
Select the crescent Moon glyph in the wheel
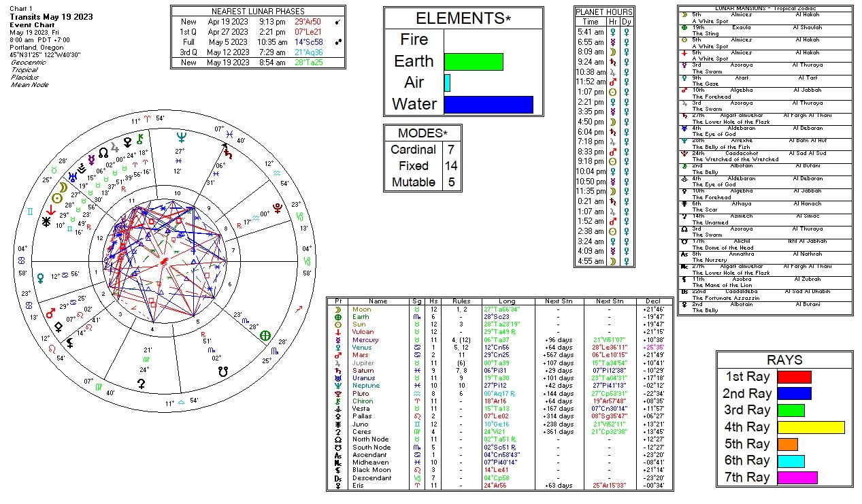tap(63, 186)
